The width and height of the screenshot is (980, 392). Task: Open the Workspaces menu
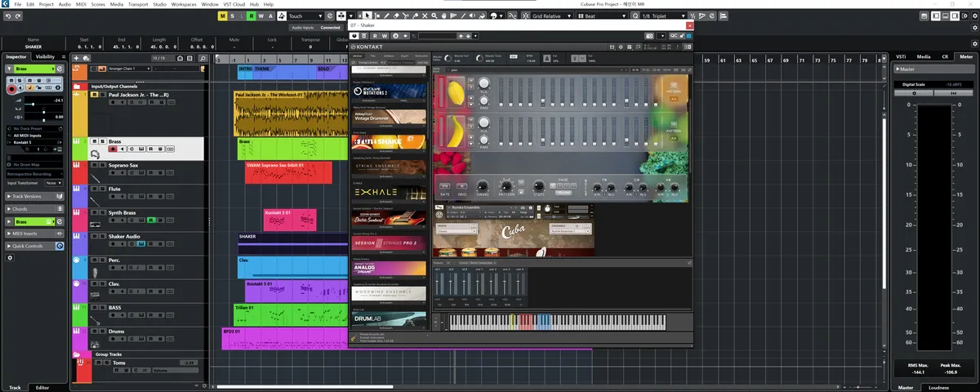185,4
